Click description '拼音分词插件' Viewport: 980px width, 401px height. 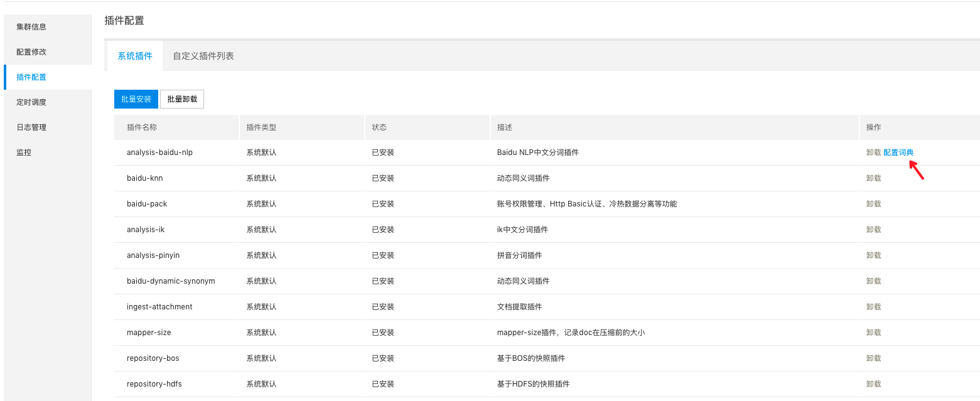520,255
